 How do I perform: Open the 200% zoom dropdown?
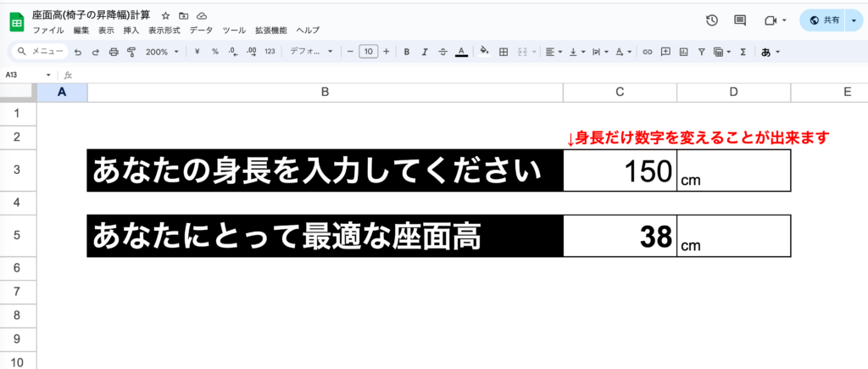point(162,52)
